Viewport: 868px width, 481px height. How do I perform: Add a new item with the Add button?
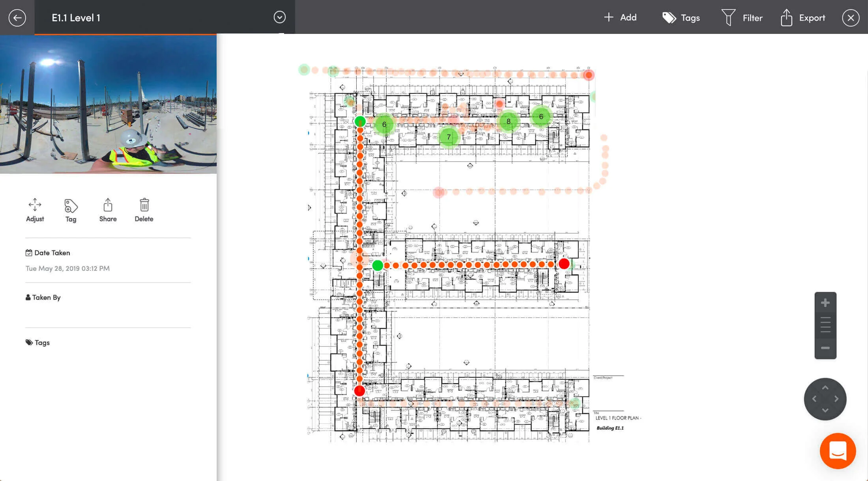(x=620, y=17)
